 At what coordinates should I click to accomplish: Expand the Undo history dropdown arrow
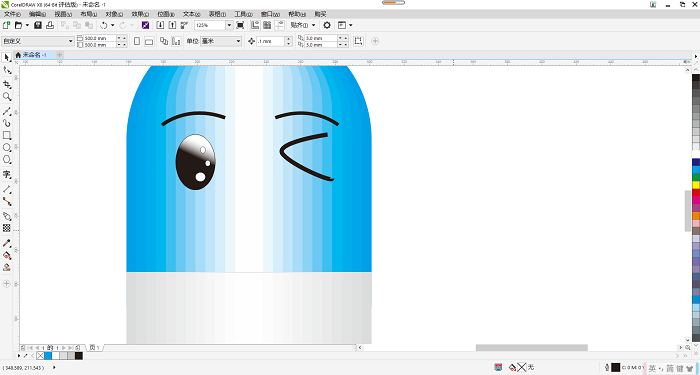point(112,25)
